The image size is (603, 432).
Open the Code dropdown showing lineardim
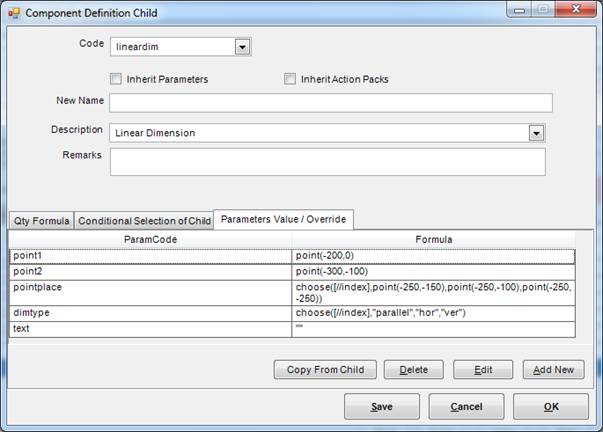click(x=241, y=47)
